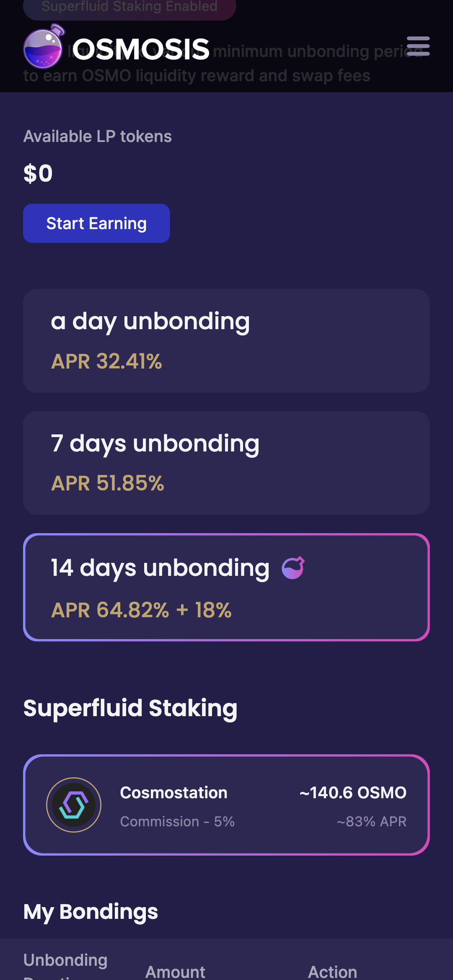The height and width of the screenshot is (980, 453).
Task: Click the OSMOSIS wordmark in header
Action: pyautogui.click(x=141, y=49)
